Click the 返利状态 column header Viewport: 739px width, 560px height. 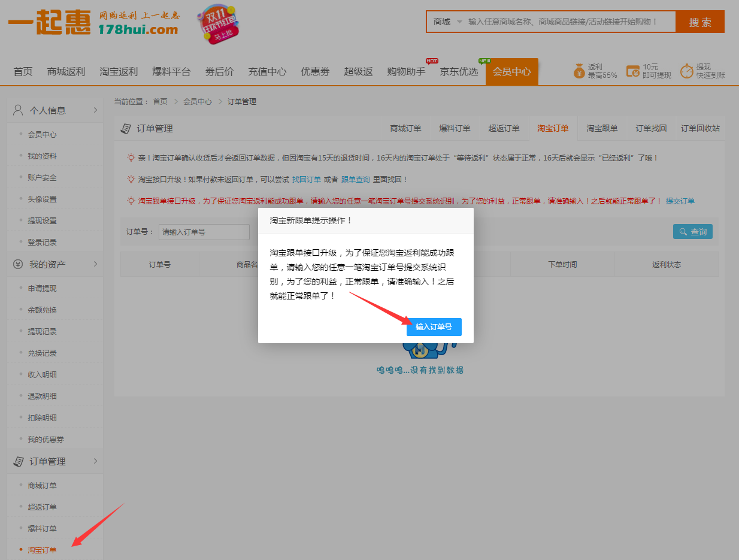click(x=667, y=264)
